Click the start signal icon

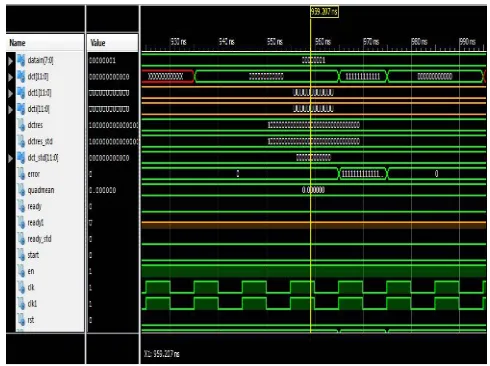(21, 255)
